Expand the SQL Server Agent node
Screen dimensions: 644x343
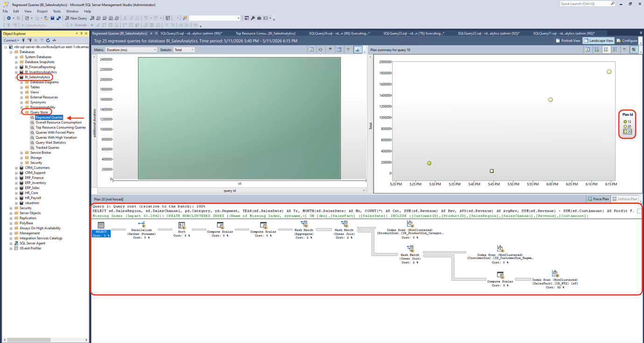11,243
